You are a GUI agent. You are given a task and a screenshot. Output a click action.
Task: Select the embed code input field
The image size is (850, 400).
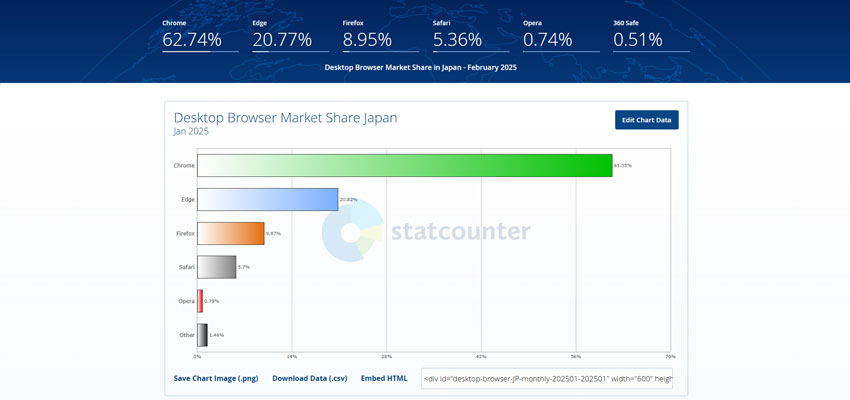[x=547, y=378]
